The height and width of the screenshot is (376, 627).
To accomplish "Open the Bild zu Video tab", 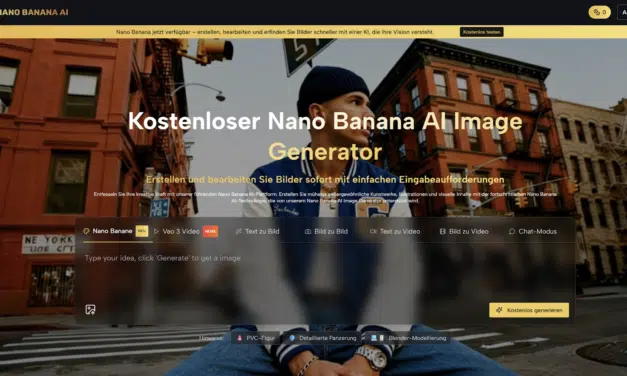I will tap(464, 231).
